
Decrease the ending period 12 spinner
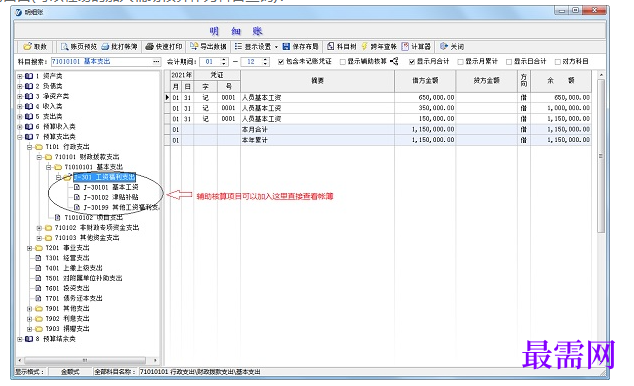(265, 64)
